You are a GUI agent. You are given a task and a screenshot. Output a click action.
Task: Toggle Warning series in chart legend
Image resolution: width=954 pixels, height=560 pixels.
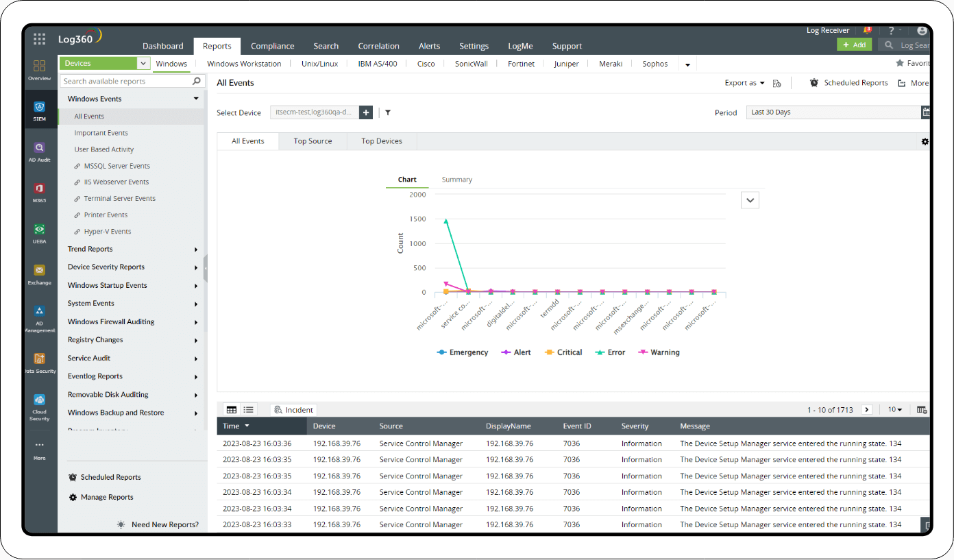659,352
